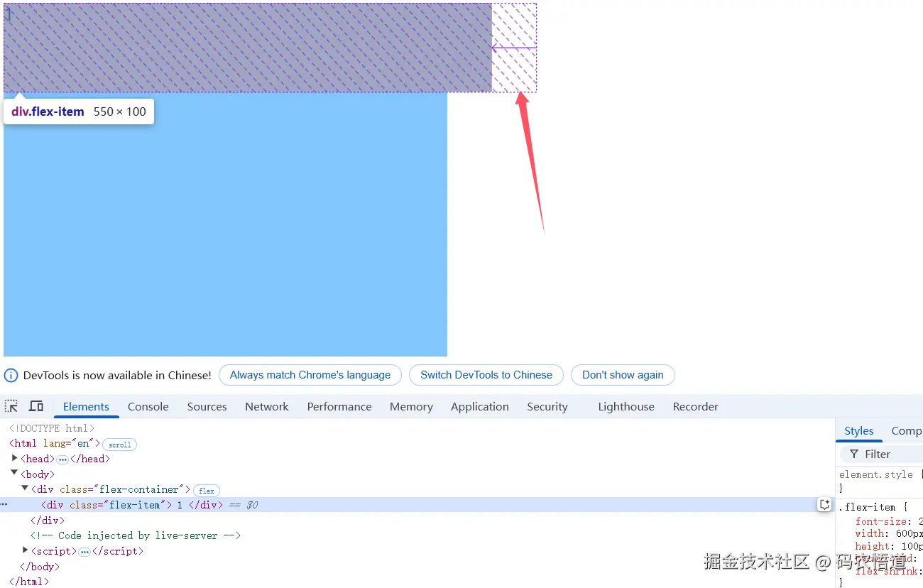Open the Sources tab
Image resolution: width=923 pixels, height=588 pixels.
tap(207, 407)
